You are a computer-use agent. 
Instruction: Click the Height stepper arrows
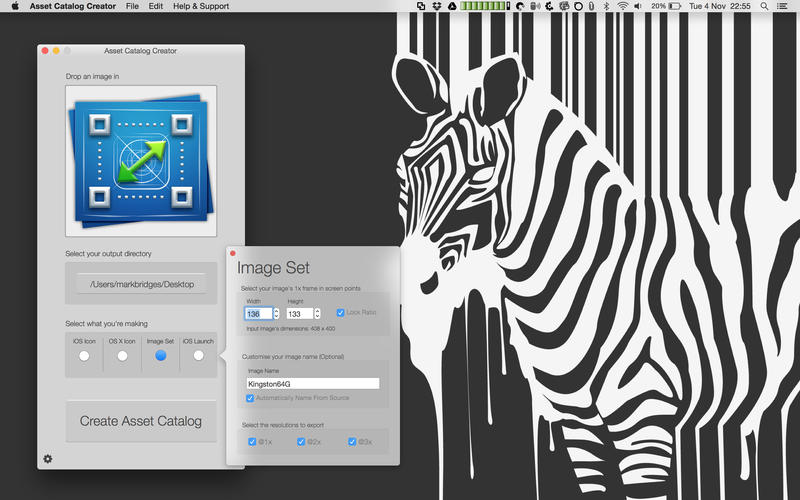click(317, 313)
